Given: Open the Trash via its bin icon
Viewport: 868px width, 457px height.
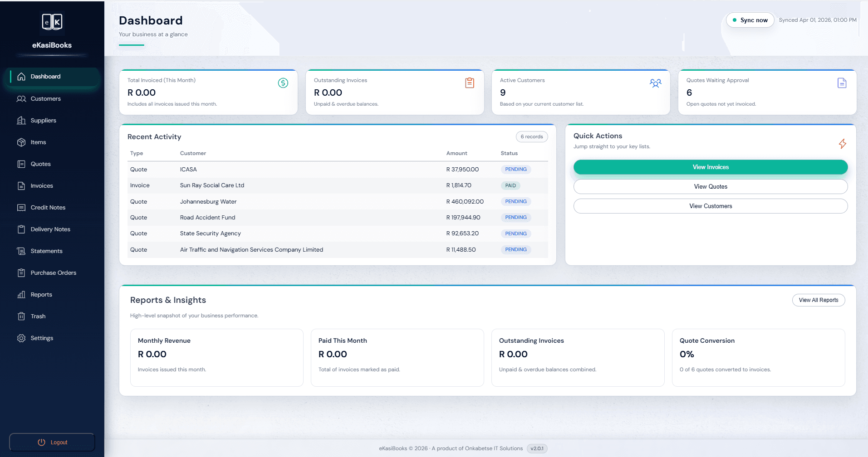Looking at the screenshot, I should [21, 316].
